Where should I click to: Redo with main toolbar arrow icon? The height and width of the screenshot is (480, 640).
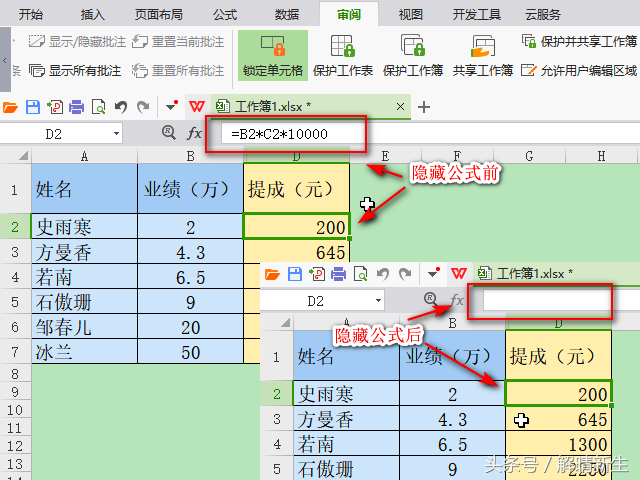tap(143, 107)
